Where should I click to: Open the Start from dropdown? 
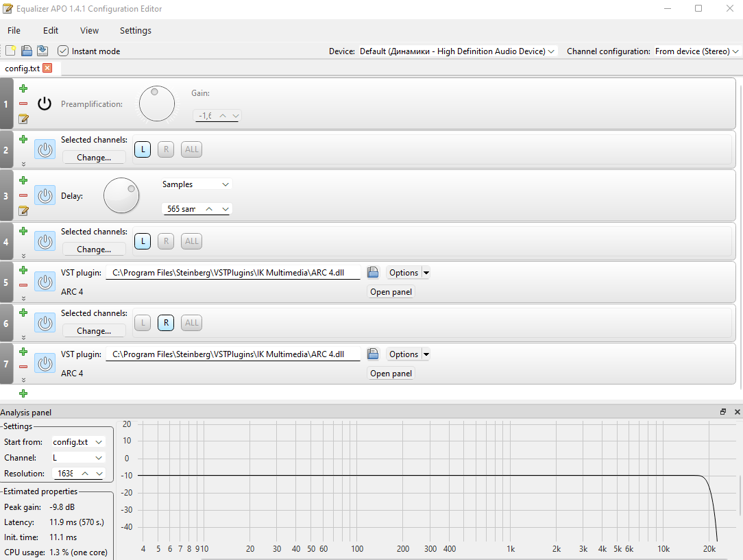pyautogui.click(x=77, y=441)
